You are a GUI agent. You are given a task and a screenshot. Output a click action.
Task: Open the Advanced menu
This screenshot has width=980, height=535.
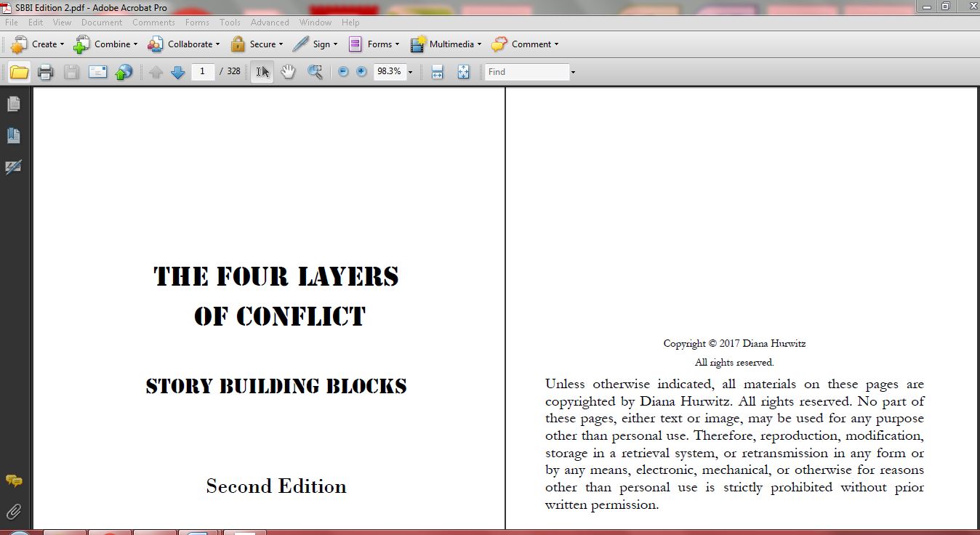270,23
